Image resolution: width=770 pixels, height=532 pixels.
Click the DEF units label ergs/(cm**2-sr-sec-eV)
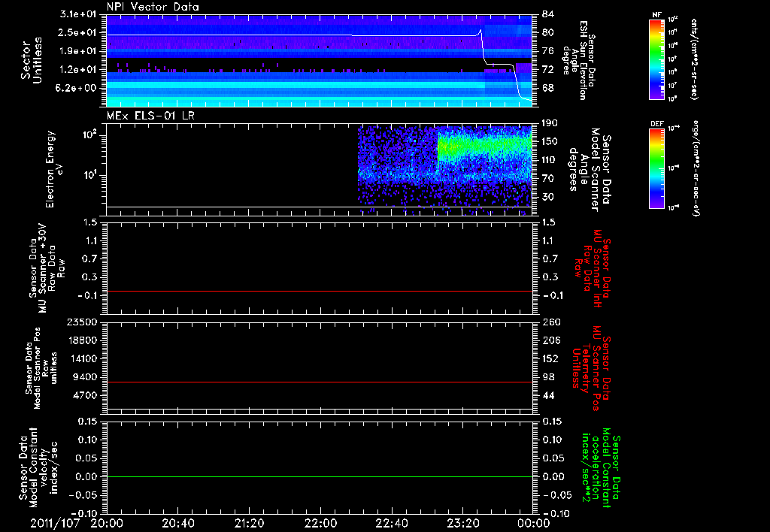tap(695, 168)
